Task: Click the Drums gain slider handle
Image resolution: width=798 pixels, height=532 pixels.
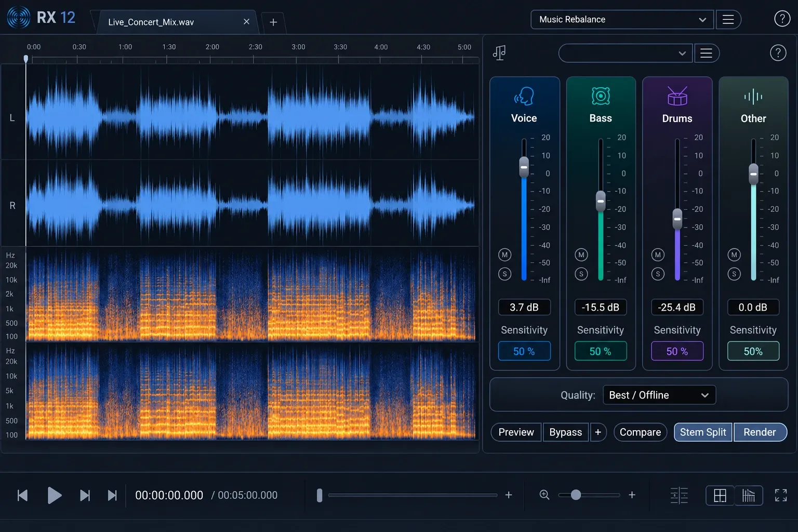Action: click(677, 219)
